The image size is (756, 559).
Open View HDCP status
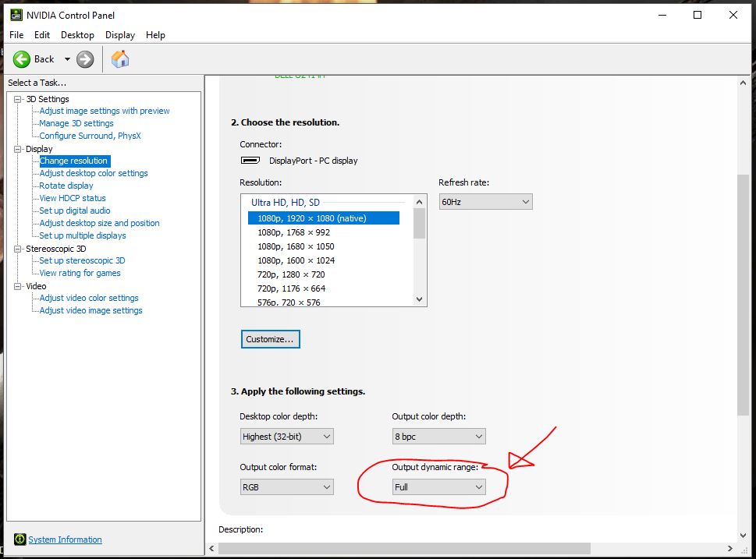73,198
